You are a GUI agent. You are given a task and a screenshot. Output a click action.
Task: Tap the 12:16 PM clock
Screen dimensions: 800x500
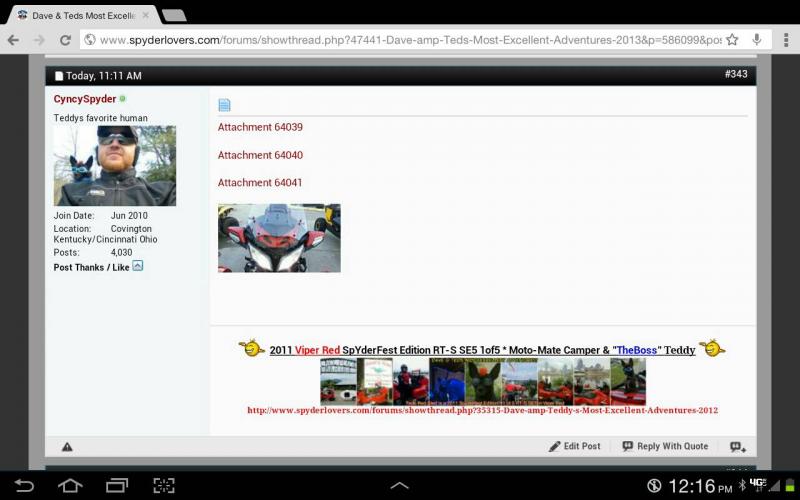(700, 486)
